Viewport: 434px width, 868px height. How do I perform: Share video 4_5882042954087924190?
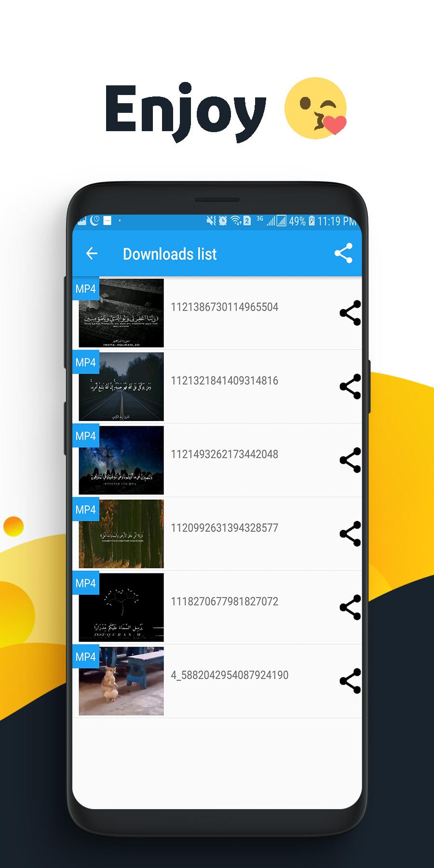point(350,681)
